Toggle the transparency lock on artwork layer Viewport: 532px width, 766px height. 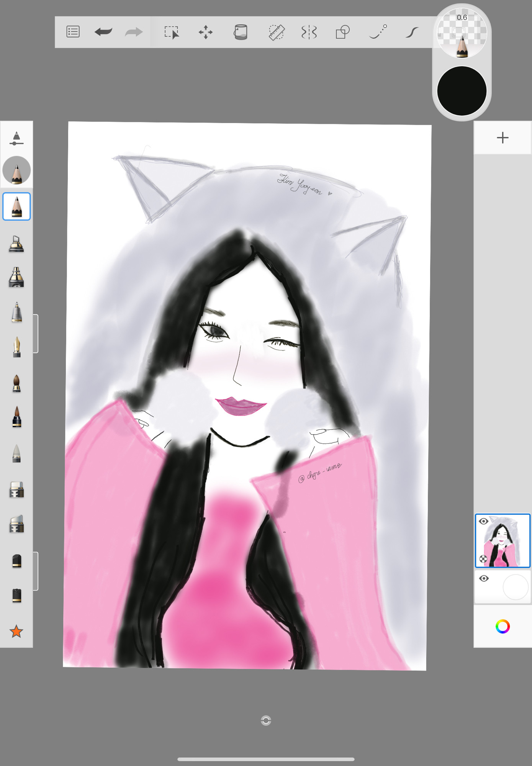click(x=483, y=559)
